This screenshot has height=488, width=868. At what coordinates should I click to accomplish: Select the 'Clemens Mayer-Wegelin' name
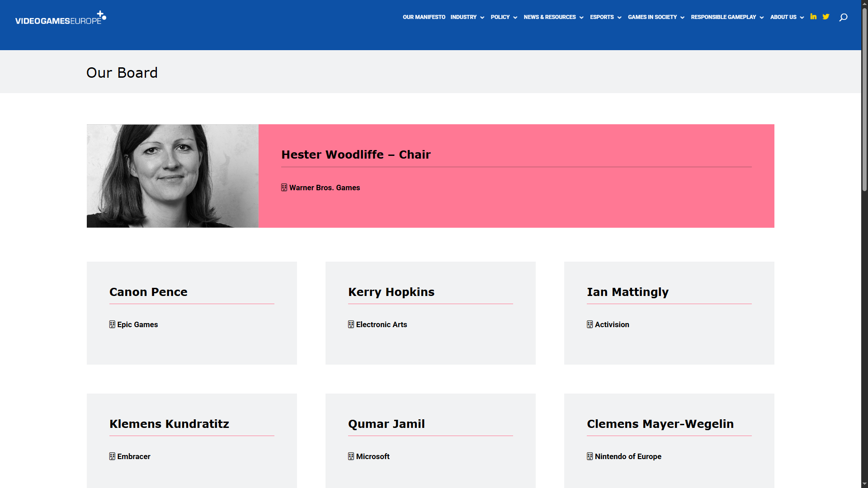pos(660,424)
